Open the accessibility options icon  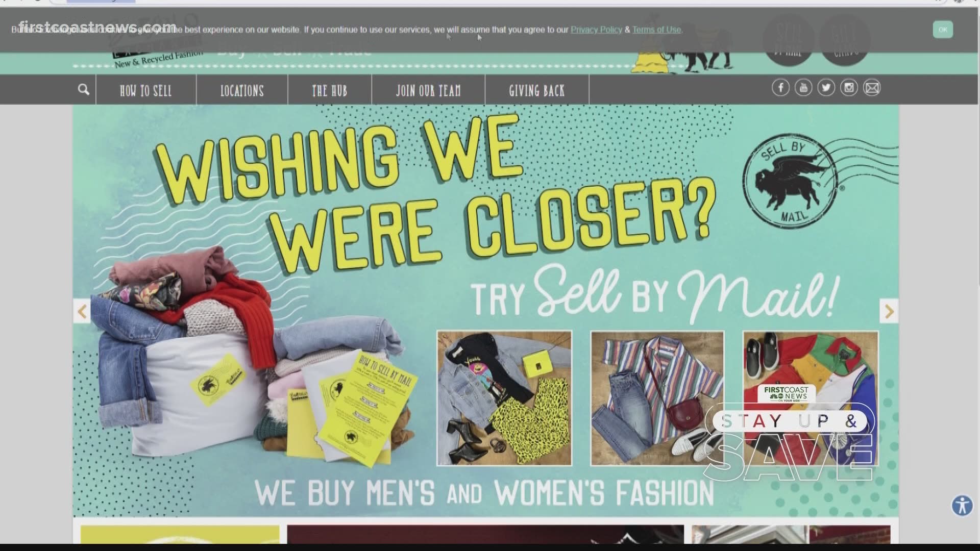(x=962, y=506)
